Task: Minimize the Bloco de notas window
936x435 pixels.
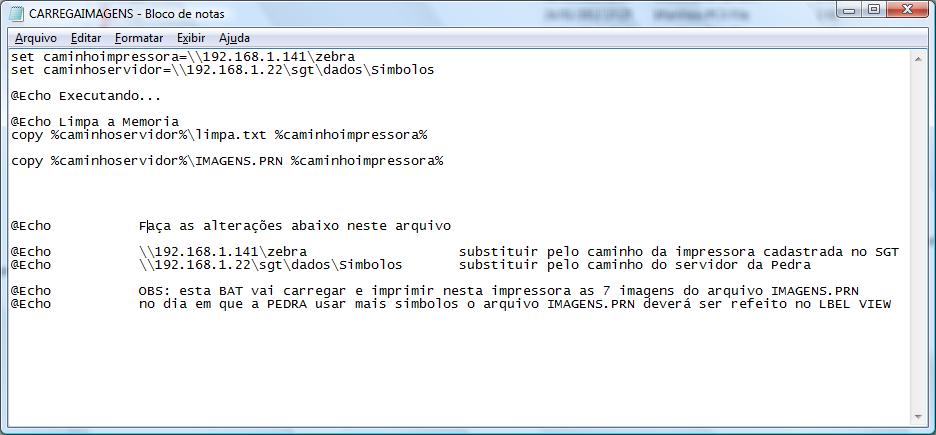Action: (849, 10)
